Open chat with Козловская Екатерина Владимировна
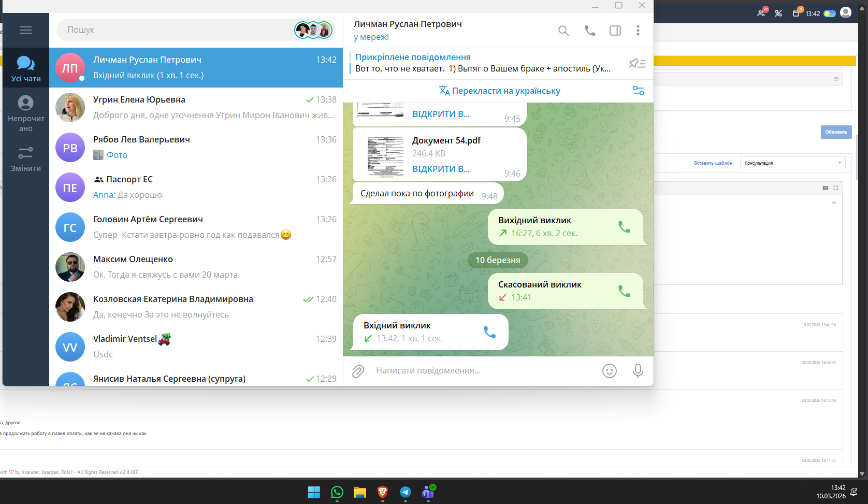This screenshot has width=868, height=504. 196,307
